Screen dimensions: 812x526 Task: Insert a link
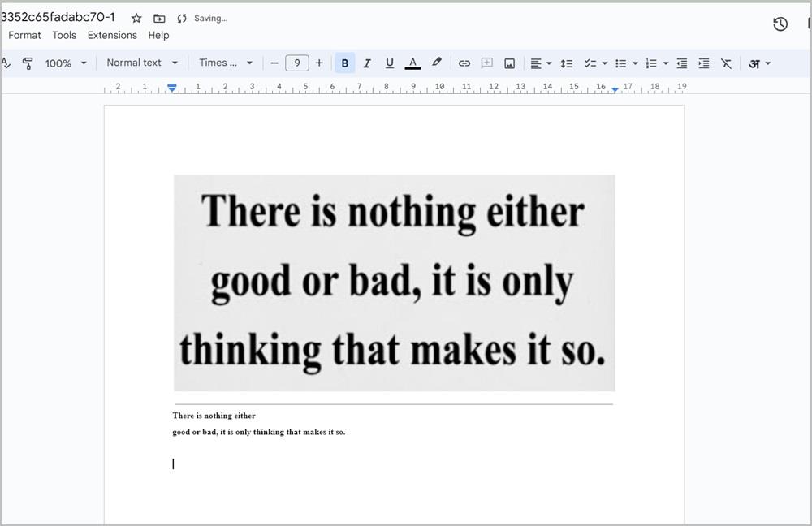coord(464,63)
